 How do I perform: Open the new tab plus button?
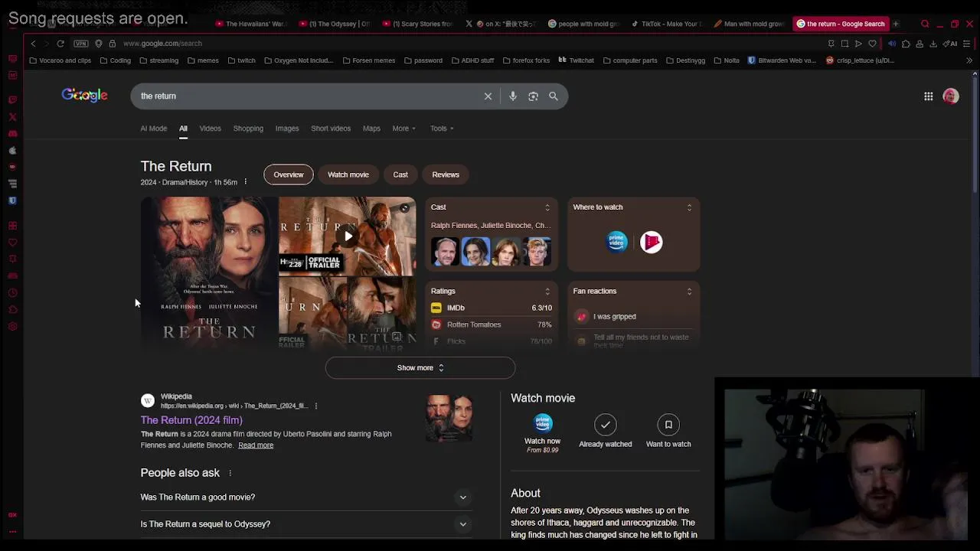(x=895, y=24)
